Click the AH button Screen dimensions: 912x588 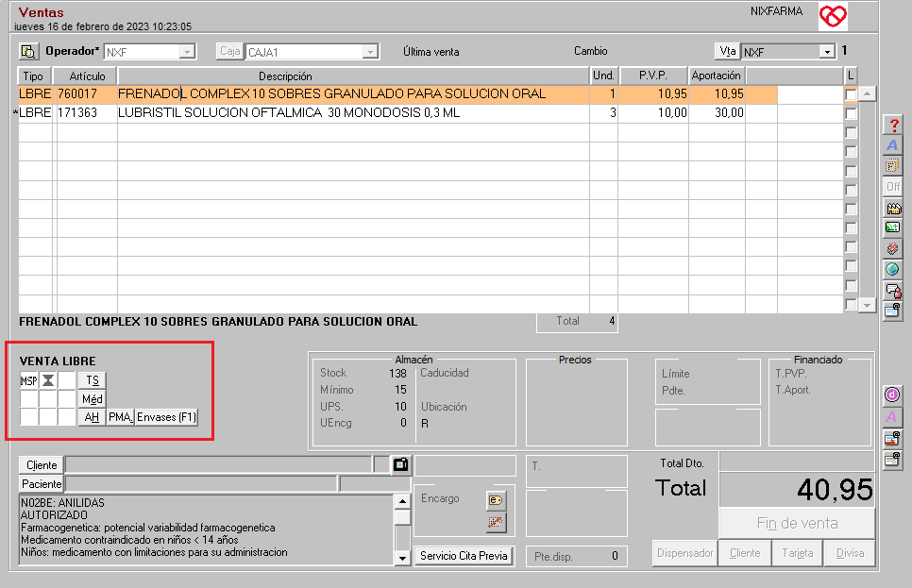point(92,417)
